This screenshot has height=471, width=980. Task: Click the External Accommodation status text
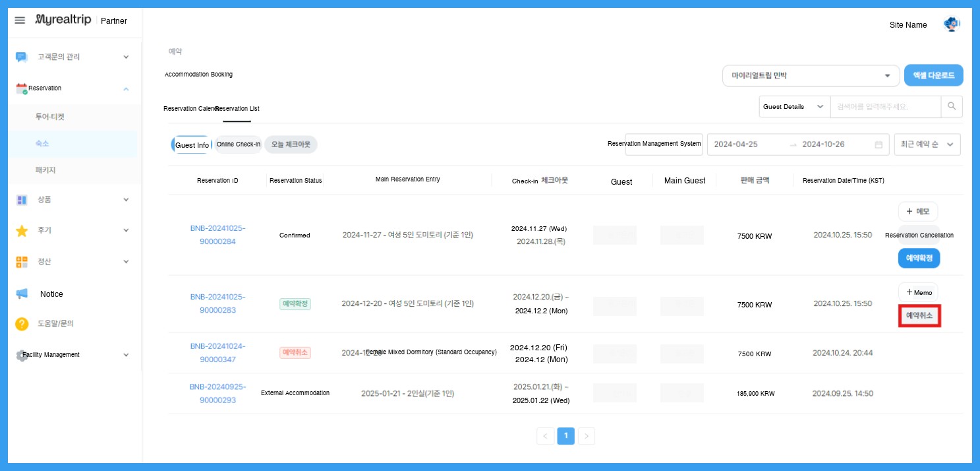(295, 393)
